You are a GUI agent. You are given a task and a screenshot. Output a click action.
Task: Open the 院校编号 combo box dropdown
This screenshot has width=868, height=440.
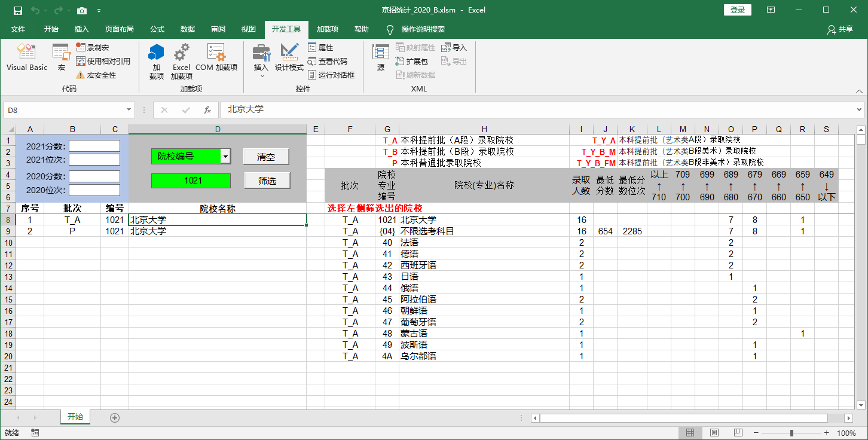tap(225, 156)
